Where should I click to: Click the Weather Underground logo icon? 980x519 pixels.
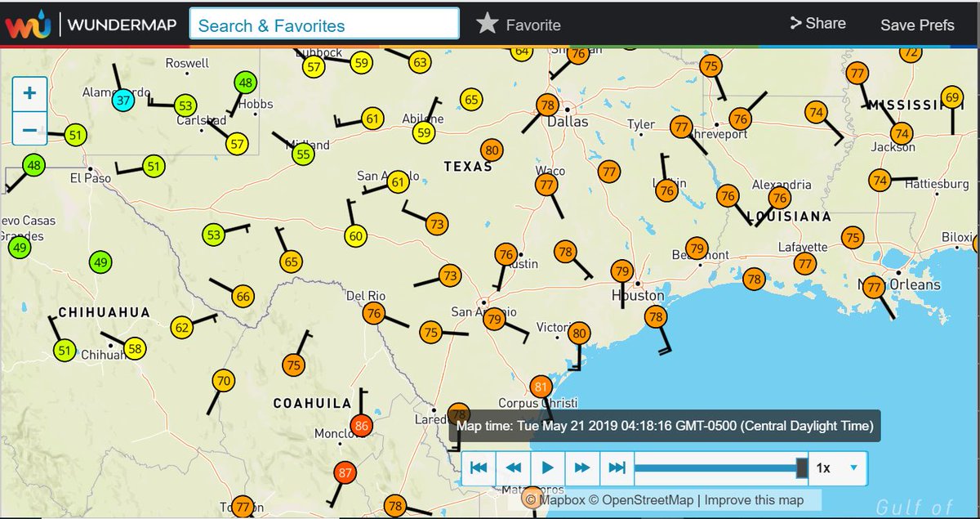coord(26,25)
